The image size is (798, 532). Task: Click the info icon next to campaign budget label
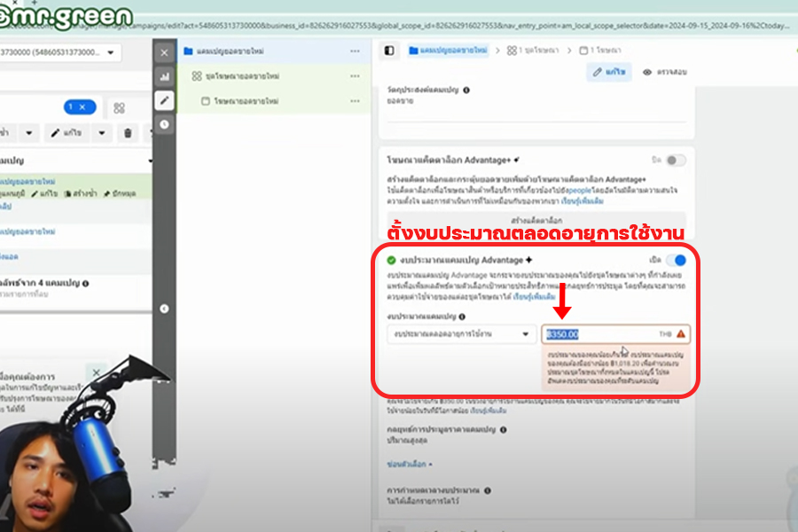[x=462, y=317]
